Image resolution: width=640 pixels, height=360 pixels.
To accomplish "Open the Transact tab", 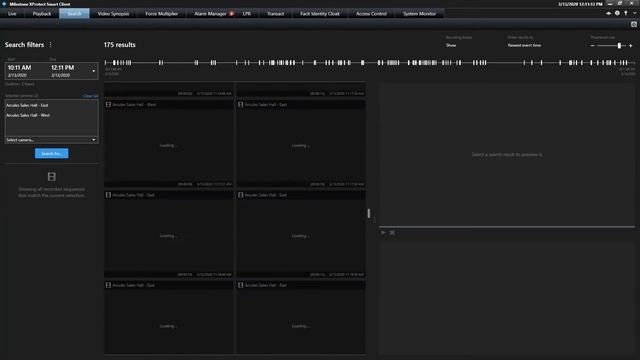I will [276, 13].
